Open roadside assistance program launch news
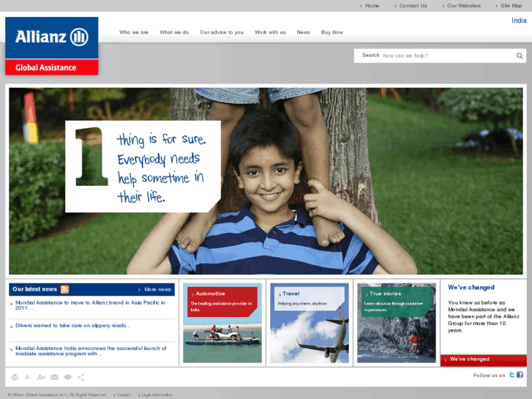Image resolution: width=532 pixels, height=399 pixels. coord(91,351)
